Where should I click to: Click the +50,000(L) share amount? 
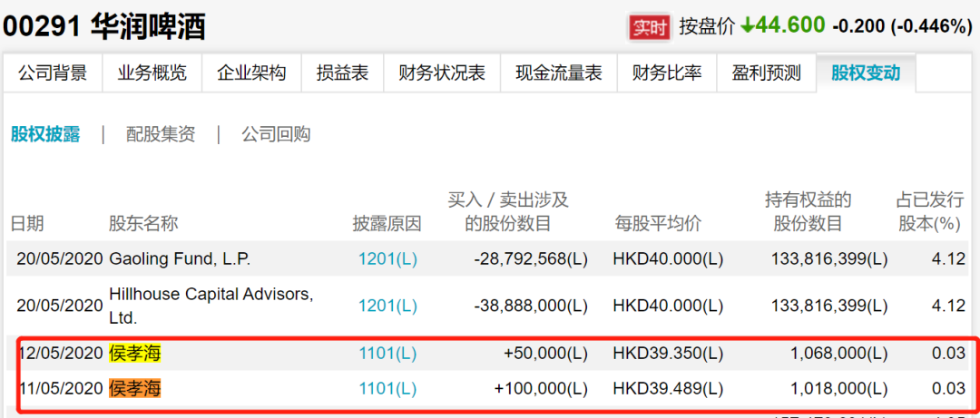pyautogui.click(x=546, y=354)
